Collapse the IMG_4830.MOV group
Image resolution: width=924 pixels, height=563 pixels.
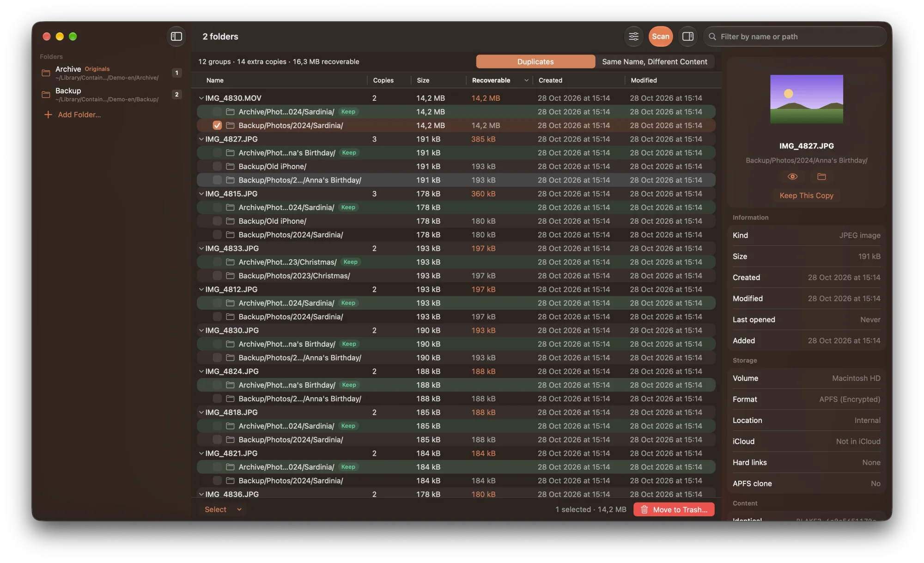pyautogui.click(x=201, y=98)
